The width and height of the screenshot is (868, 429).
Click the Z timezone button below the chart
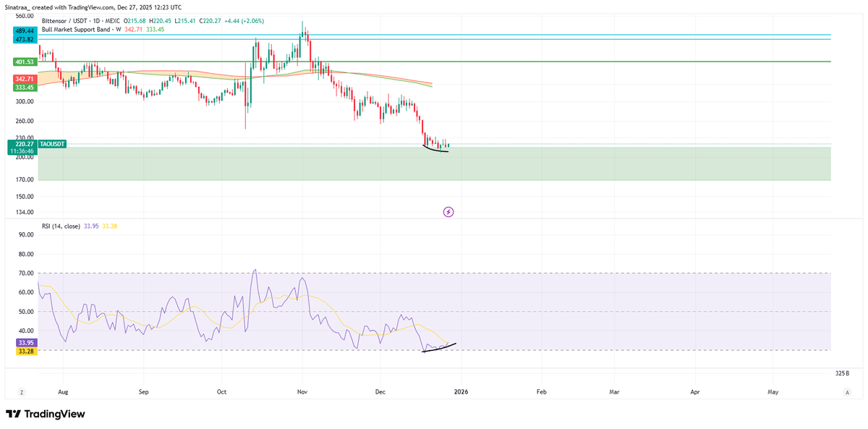tap(21, 391)
